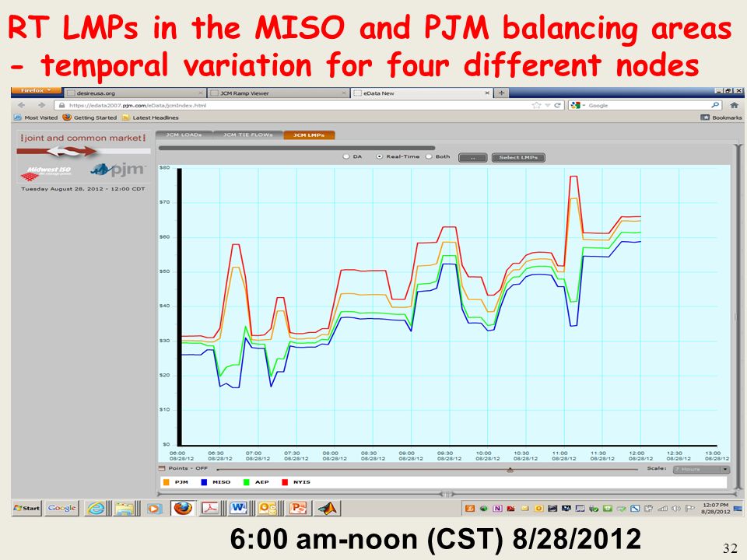Launch Internet Explorer from taskbar

point(95,509)
